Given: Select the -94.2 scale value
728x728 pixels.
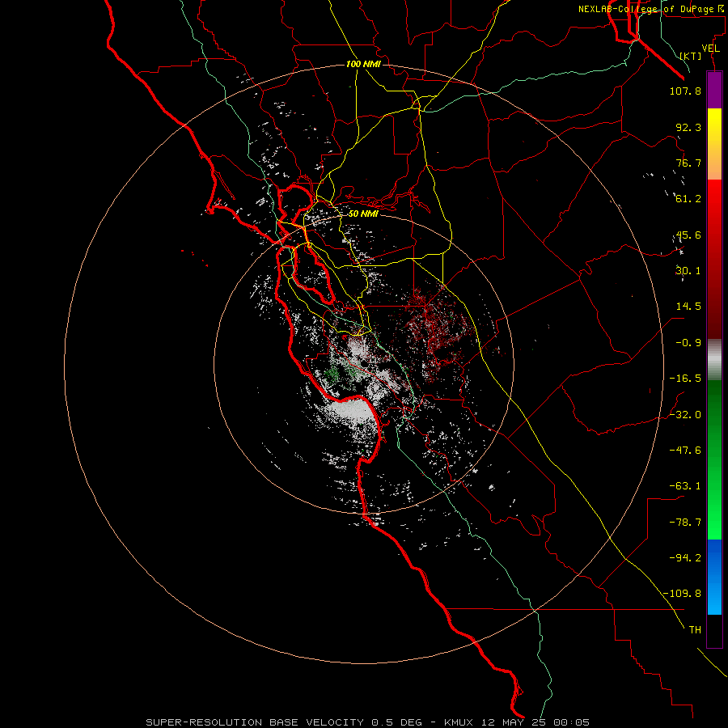Looking at the screenshot, I should point(685,557).
